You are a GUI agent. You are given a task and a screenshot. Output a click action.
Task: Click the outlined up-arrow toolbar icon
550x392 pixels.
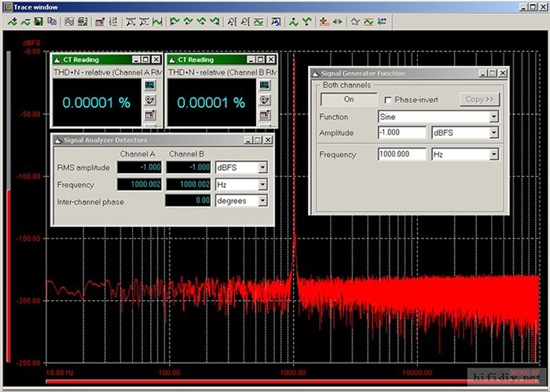point(355,22)
